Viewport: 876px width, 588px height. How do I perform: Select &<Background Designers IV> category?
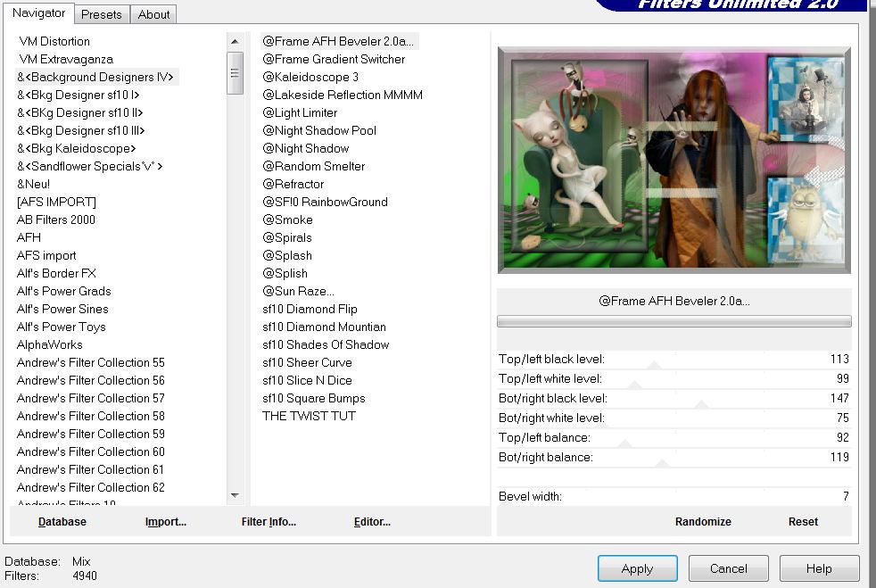(95, 77)
